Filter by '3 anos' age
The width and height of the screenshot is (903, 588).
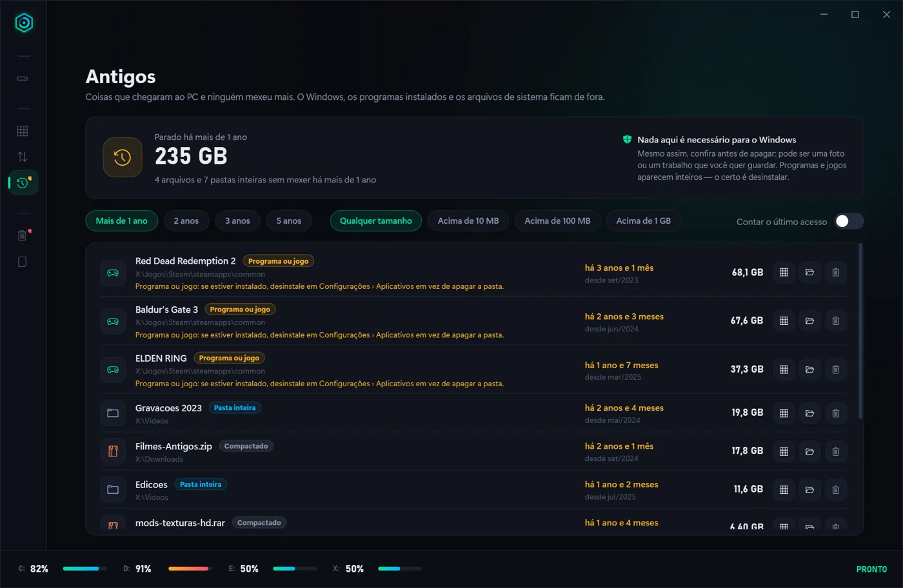click(237, 220)
